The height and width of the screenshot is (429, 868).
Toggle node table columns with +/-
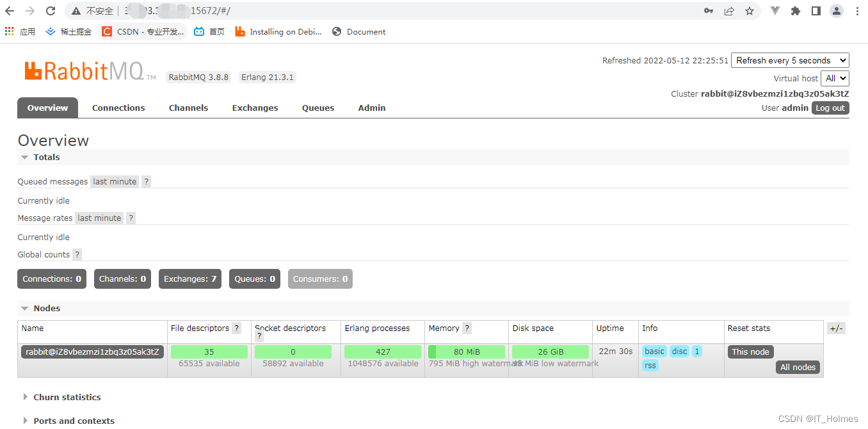(x=836, y=328)
